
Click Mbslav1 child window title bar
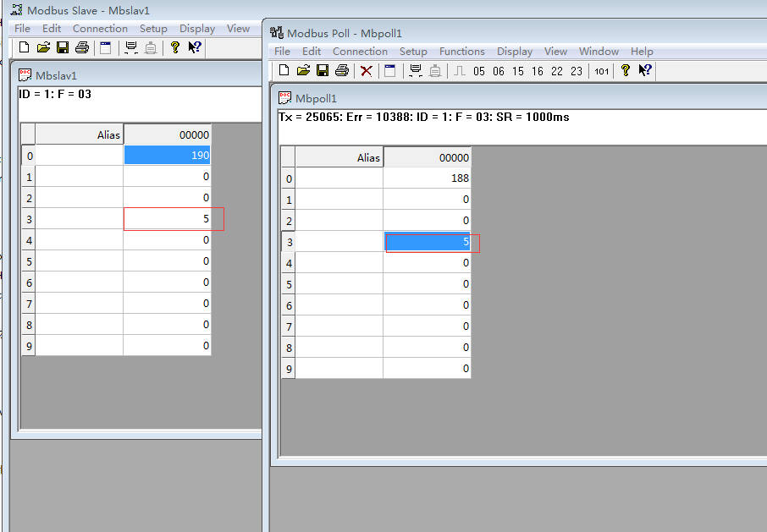point(140,75)
